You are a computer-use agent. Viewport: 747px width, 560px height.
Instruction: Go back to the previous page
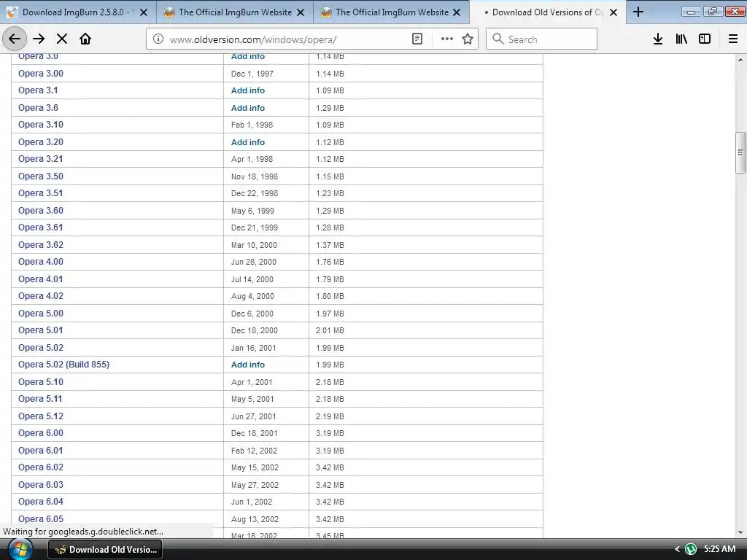tap(15, 39)
